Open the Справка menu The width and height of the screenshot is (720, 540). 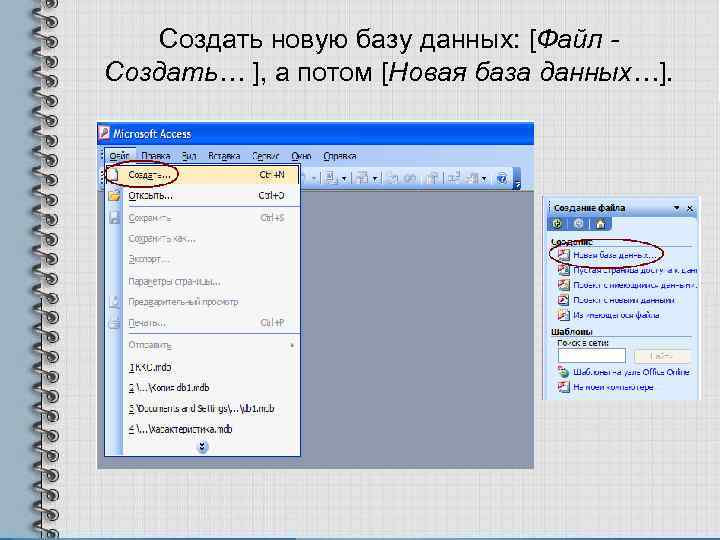pos(339,156)
